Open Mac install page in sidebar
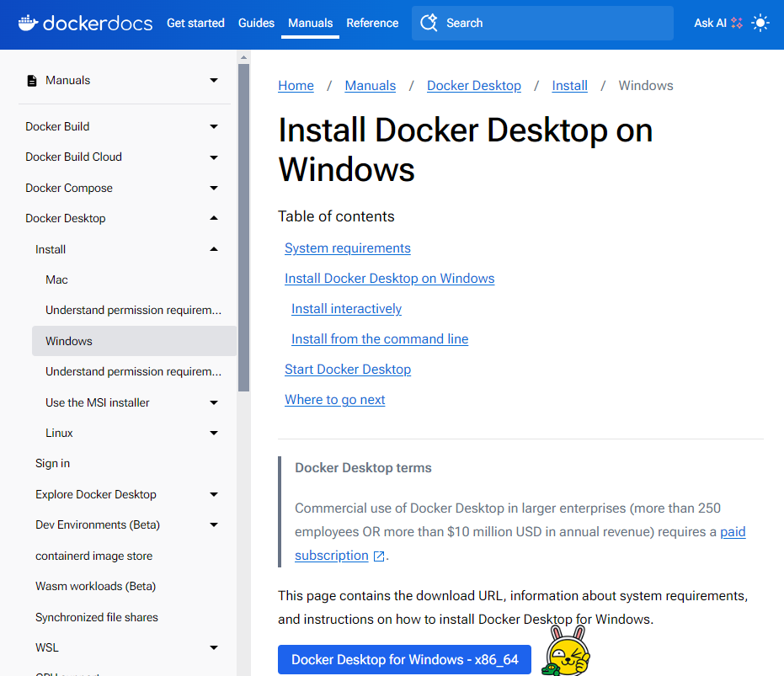 (x=56, y=280)
